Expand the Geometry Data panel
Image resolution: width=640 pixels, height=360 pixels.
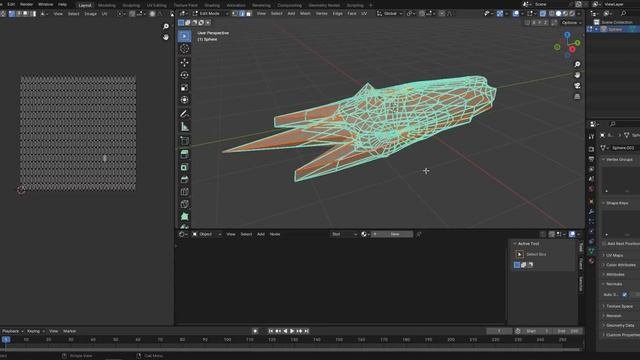click(x=619, y=325)
